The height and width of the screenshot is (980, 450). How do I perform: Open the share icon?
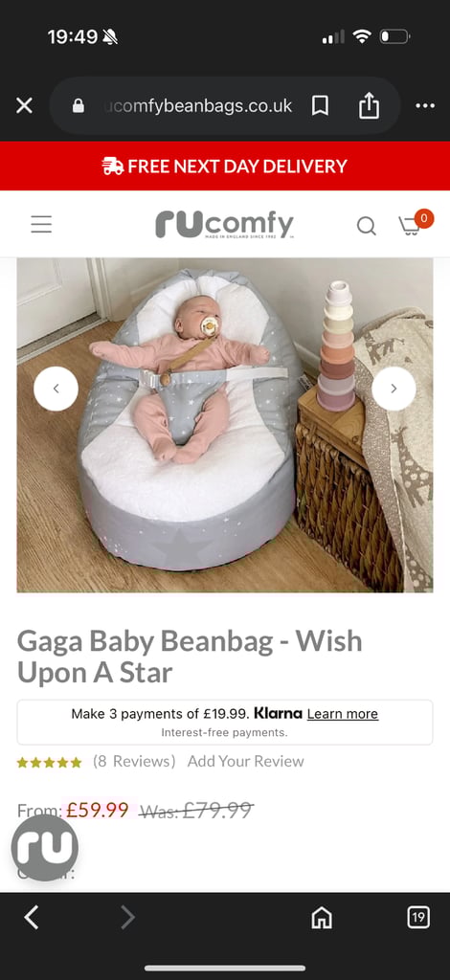(x=369, y=105)
